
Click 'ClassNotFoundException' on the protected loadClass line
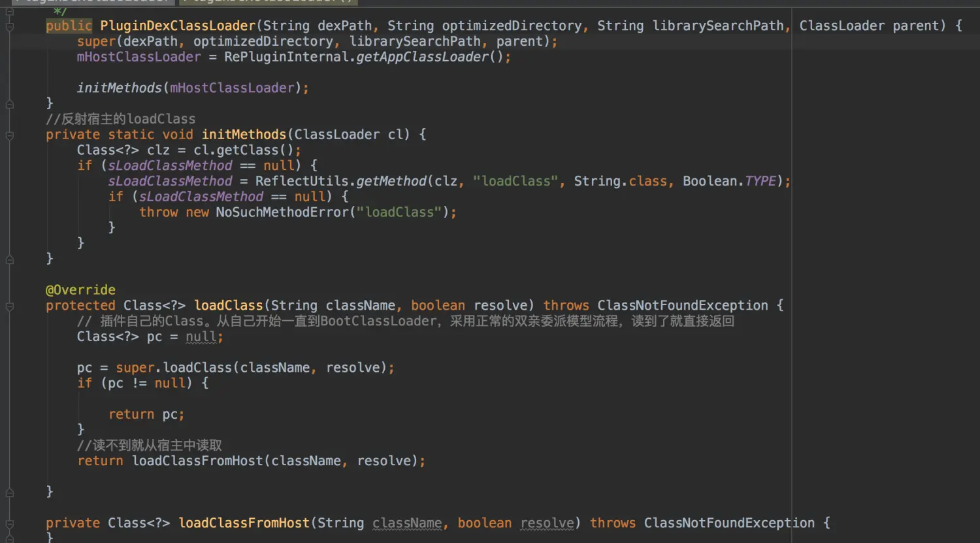click(x=683, y=306)
